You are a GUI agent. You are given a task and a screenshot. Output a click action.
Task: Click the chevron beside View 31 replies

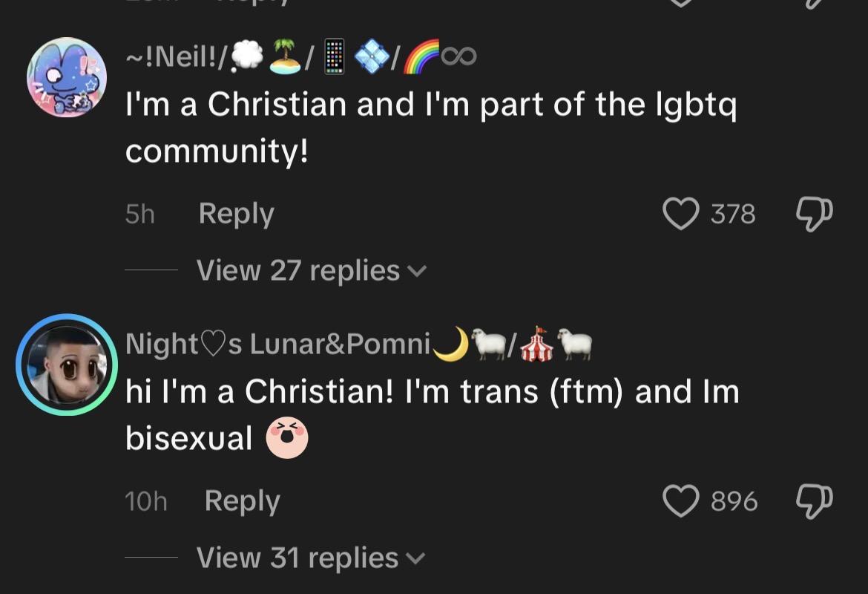(416, 558)
